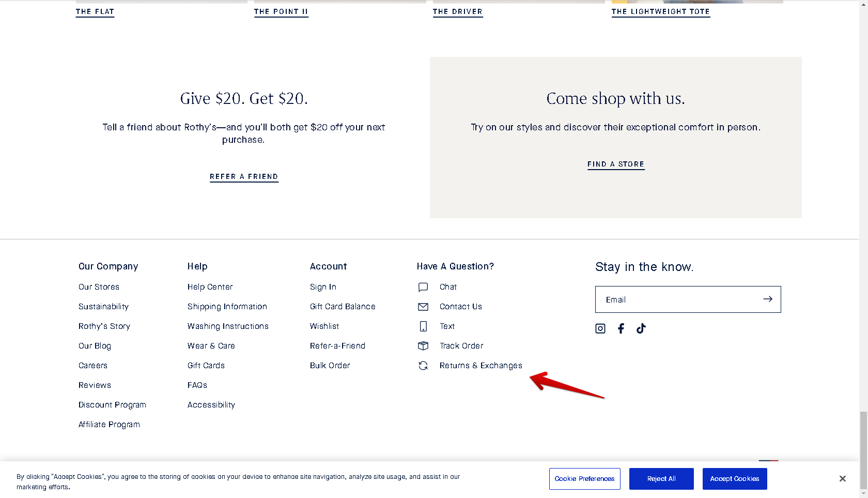Accept Cookies in the banner

(735, 479)
